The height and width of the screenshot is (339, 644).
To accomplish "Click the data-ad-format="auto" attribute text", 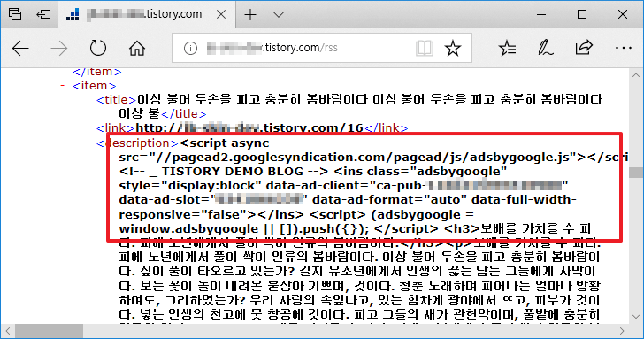I will pos(389,200).
